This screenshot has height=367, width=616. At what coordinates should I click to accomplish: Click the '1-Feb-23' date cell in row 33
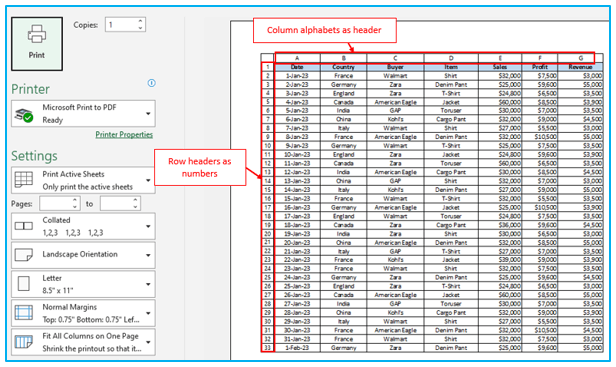point(297,348)
